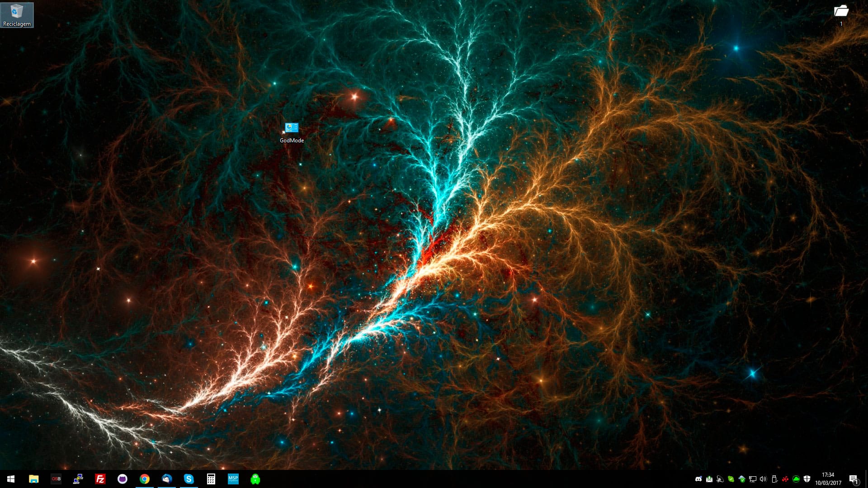Image resolution: width=868 pixels, height=488 pixels.
Task: Open the purple cat icon app
Action: (123, 479)
